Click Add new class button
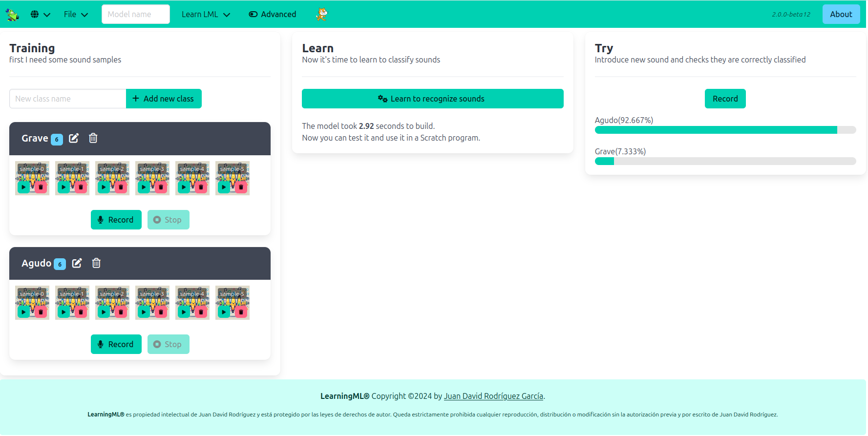Screen dimensions: 868x436 [164, 99]
